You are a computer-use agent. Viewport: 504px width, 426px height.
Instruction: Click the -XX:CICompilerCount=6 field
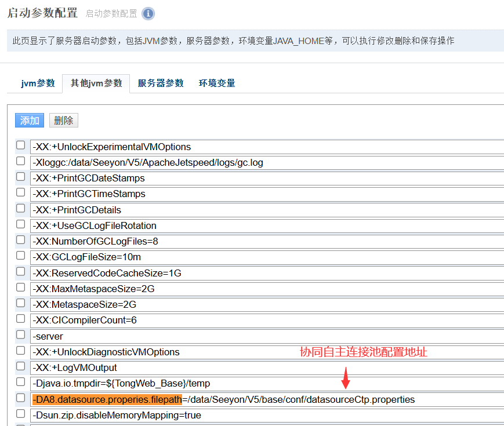(267, 321)
